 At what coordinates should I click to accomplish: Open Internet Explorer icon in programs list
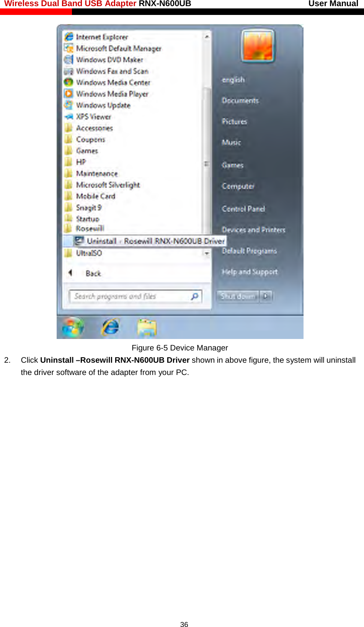pyautogui.click(x=69, y=37)
